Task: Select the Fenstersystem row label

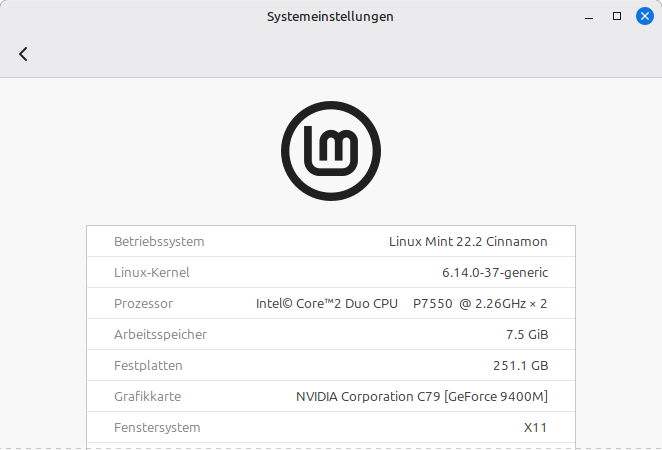Action: click(157, 427)
